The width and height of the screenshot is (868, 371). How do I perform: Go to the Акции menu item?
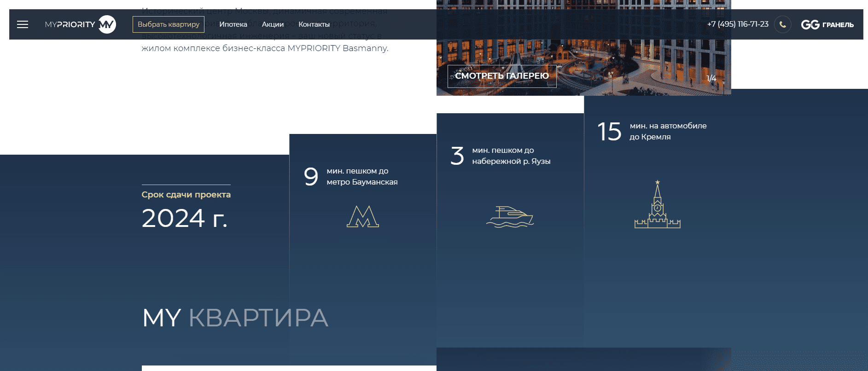point(273,24)
